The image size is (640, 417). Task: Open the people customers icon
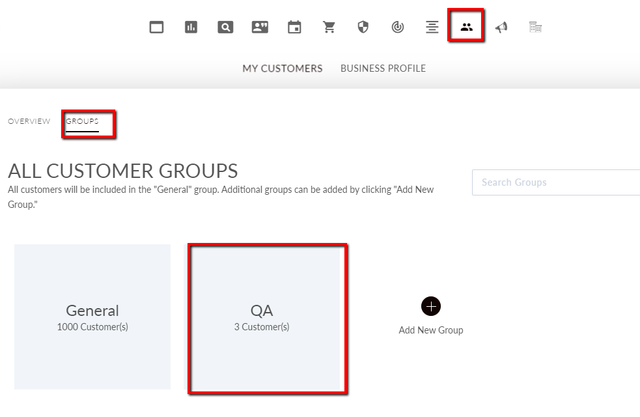pos(466,27)
